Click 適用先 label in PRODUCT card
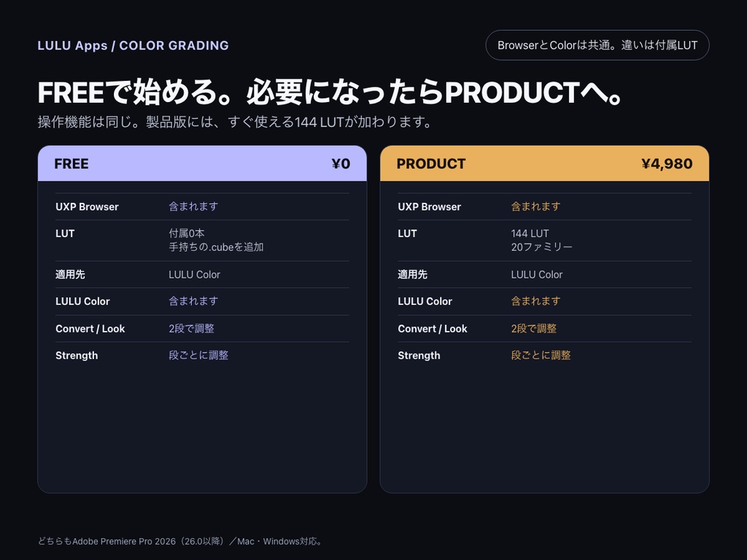 413,274
